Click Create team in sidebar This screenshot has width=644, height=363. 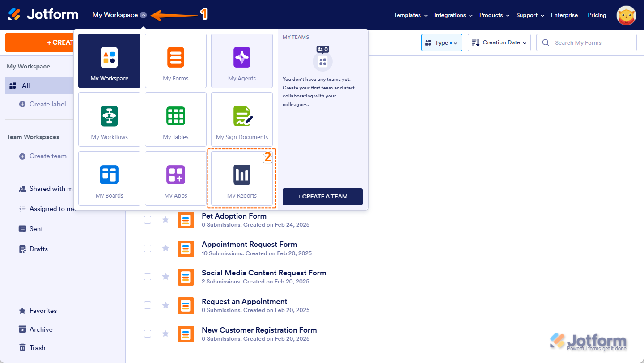point(42,156)
